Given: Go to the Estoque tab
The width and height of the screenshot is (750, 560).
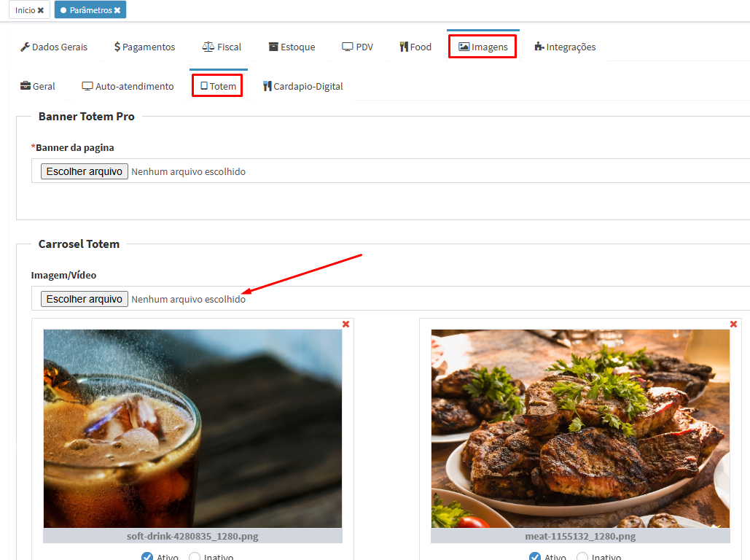Looking at the screenshot, I should tap(292, 47).
